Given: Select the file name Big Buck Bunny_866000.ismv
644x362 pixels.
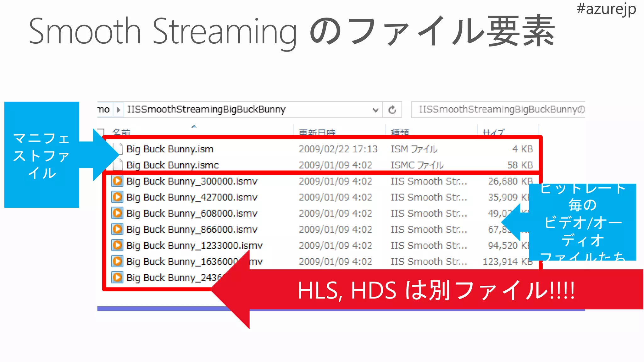Looking at the screenshot, I should click(x=192, y=229).
